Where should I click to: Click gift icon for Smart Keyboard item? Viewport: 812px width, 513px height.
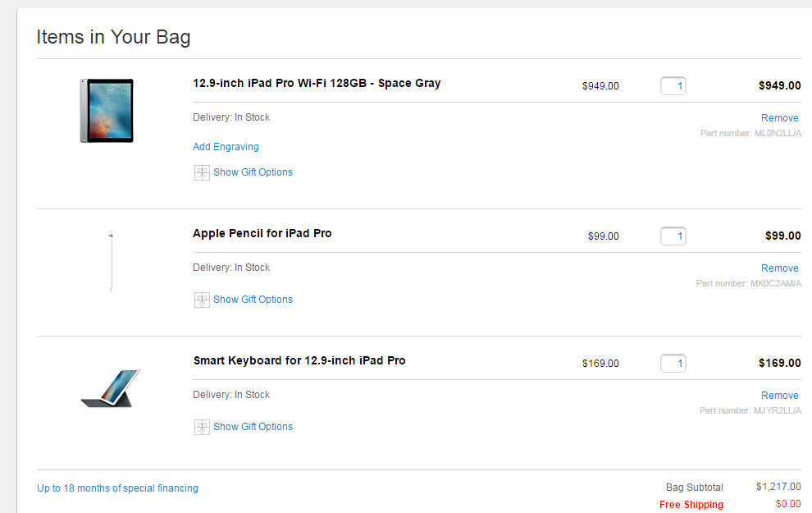pos(202,427)
